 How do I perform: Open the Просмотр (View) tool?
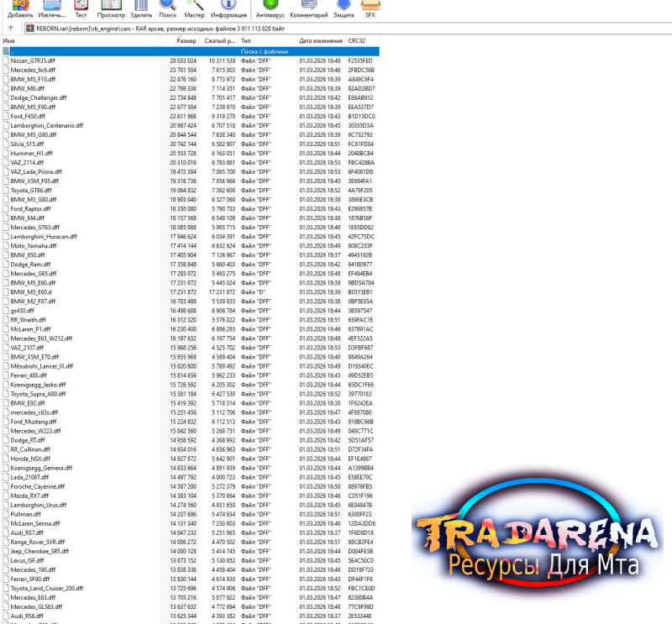pos(111,8)
